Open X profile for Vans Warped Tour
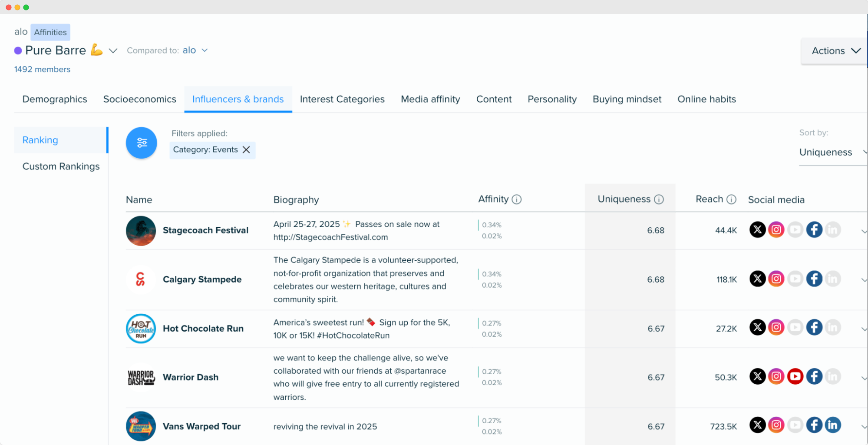This screenshot has height=445, width=868. coord(757,425)
